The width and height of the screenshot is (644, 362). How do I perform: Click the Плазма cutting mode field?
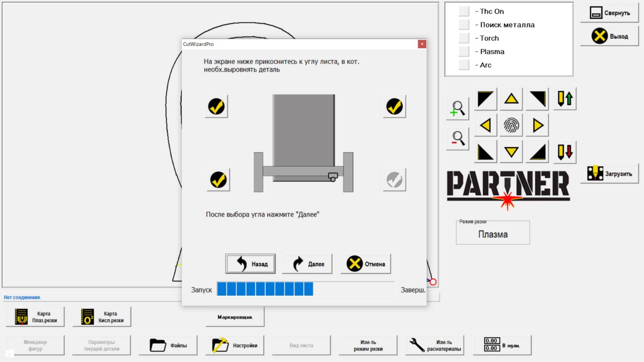pyautogui.click(x=493, y=234)
